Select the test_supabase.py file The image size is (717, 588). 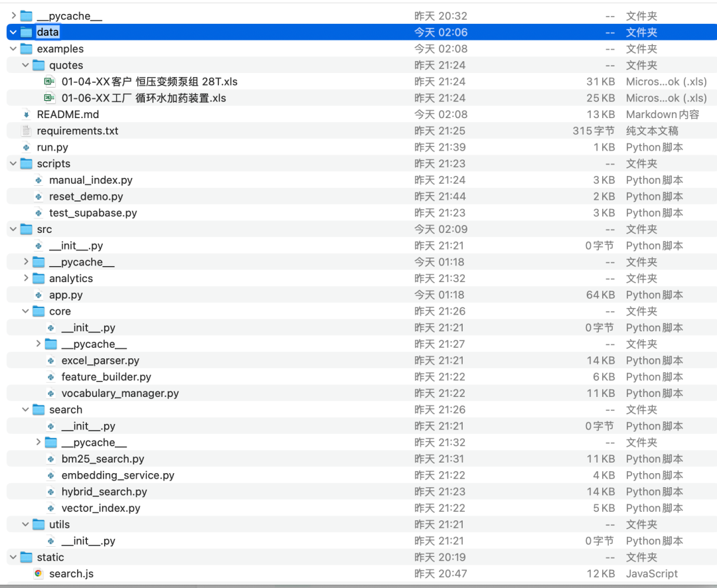92,213
